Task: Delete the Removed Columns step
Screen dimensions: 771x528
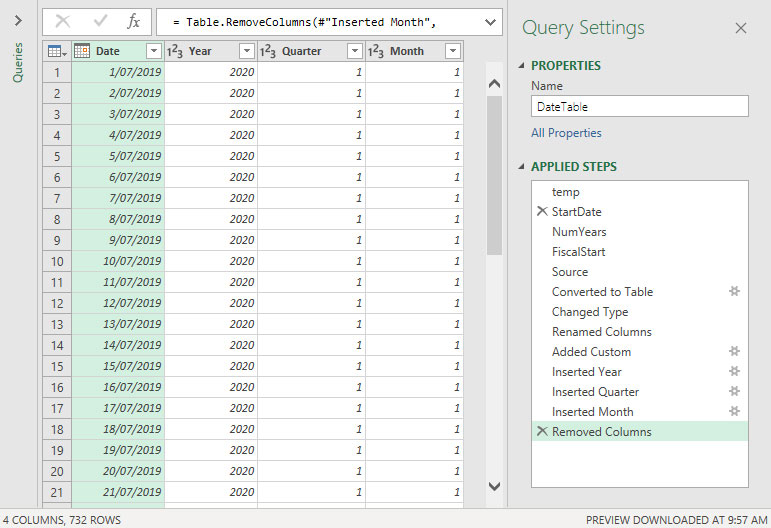Action: coord(542,432)
